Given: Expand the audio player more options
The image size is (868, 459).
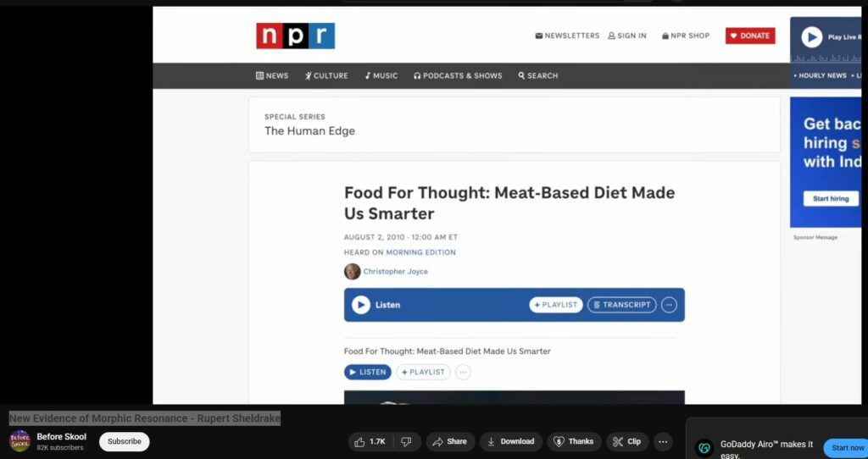Looking at the screenshot, I should coord(669,305).
